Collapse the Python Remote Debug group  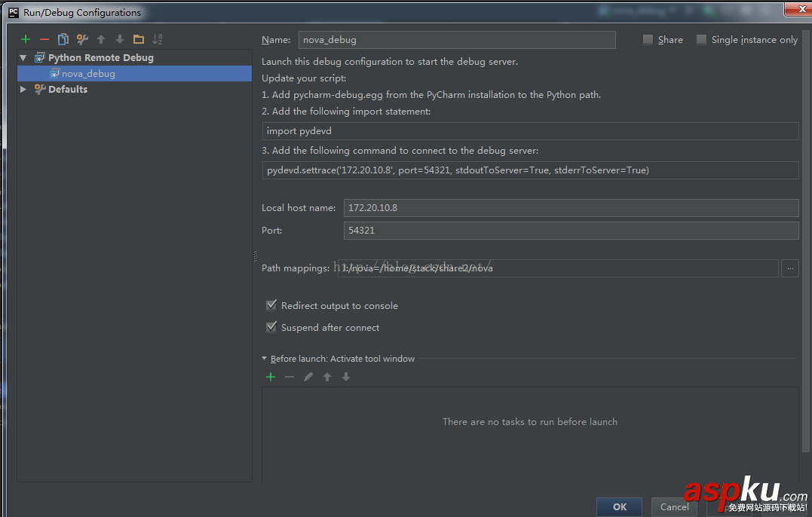[x=23, y=57]
